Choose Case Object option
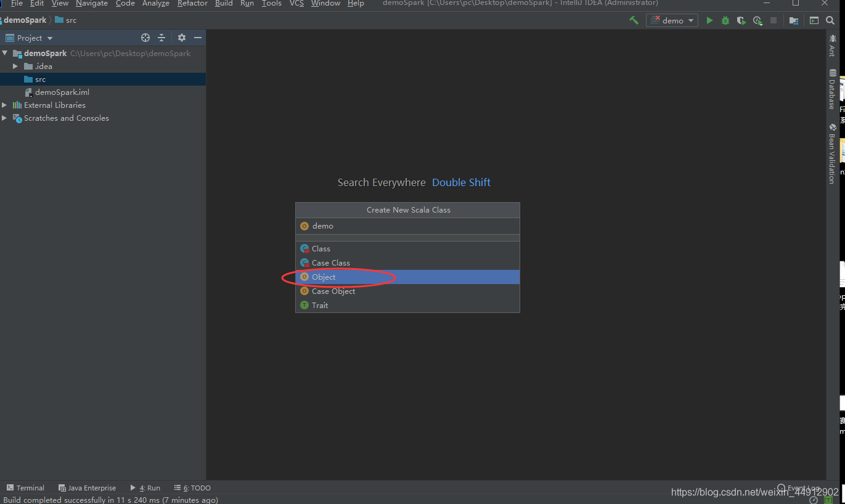Image resolution: width=845 pixels, height=504 pixels. tap(407, 291)
